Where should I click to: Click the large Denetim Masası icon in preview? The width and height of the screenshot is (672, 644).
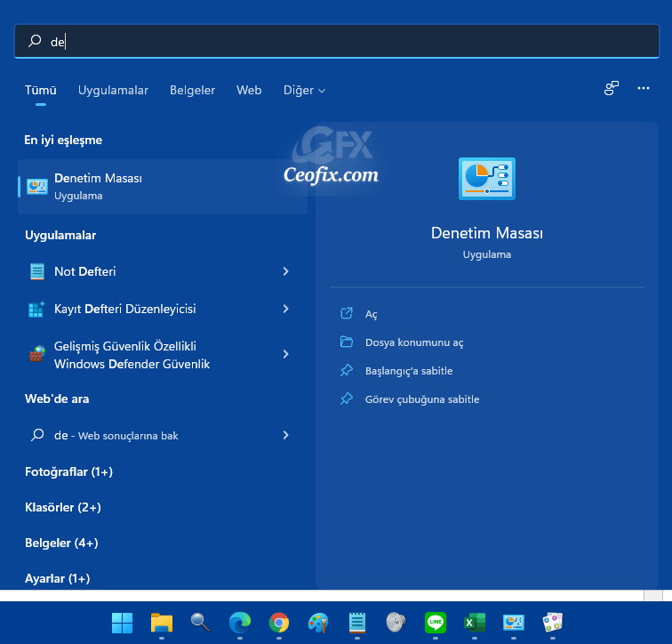click(x=487, y=179)
